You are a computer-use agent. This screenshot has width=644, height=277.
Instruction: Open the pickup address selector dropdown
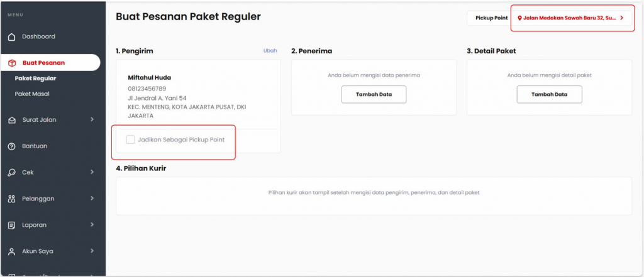click(x=571, y=18)
